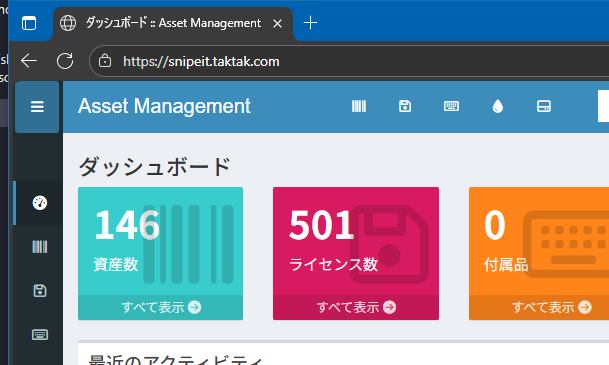Open Licenses via top navbar floppy icon
The width and height of the screenshot is (609, 365).
[x=405, y=106]
